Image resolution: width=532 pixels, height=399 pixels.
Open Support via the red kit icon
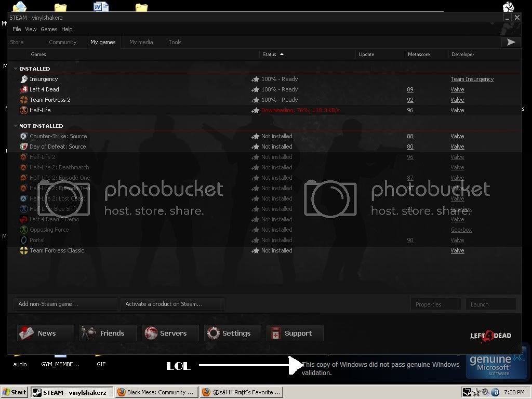(x=275, y=333)
